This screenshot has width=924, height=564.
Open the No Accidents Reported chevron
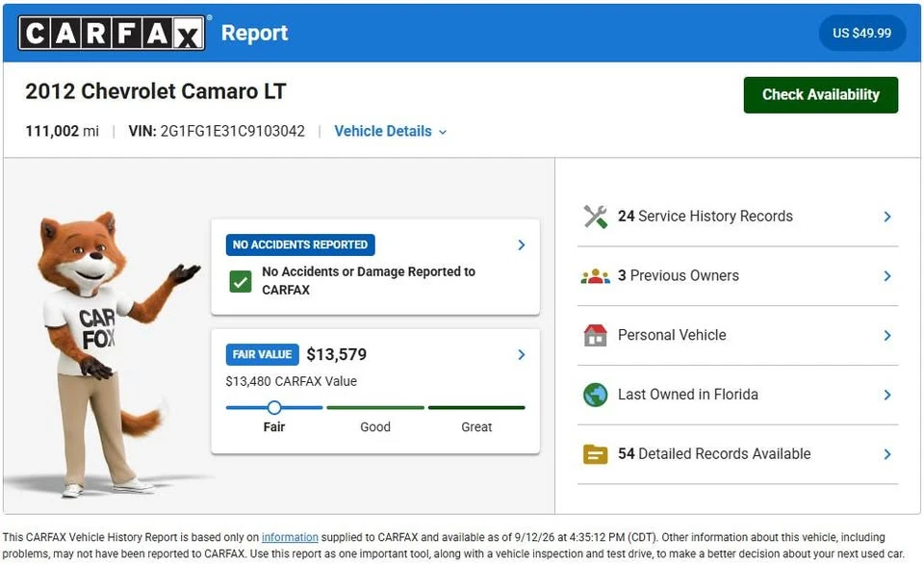(x=522, y=244)
